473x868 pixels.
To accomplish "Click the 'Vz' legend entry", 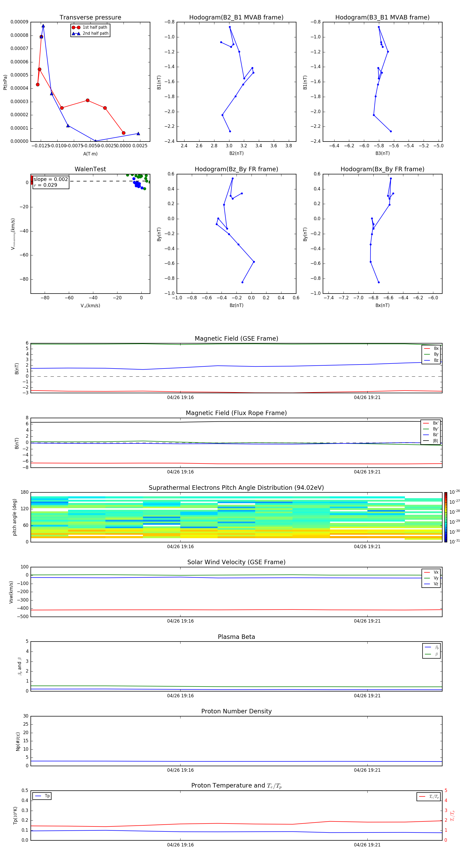I will 431,584.
